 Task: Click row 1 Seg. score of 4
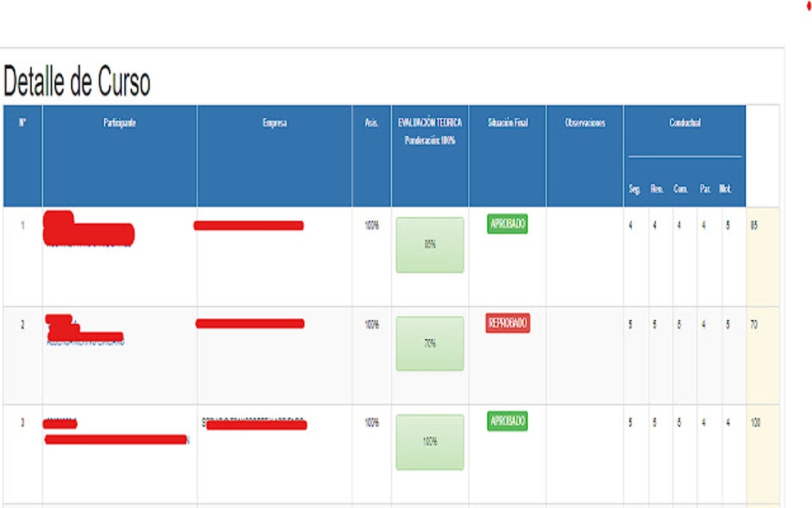click(x=630, y=225)
